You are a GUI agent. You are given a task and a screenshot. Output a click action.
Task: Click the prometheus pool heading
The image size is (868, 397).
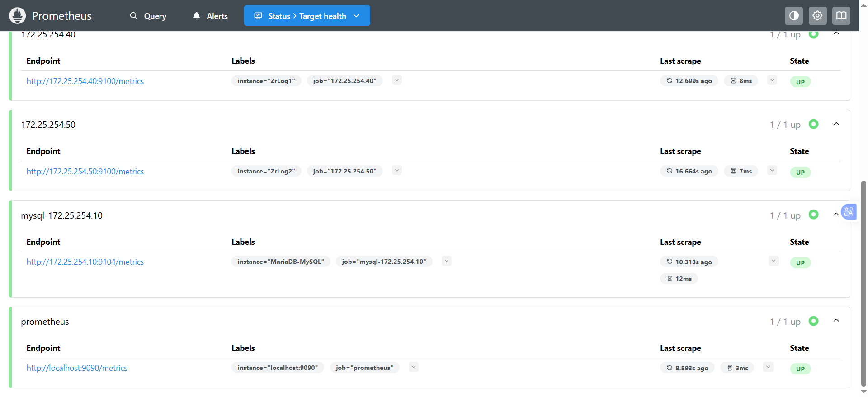pyautogui.click(x=45, y=322)
